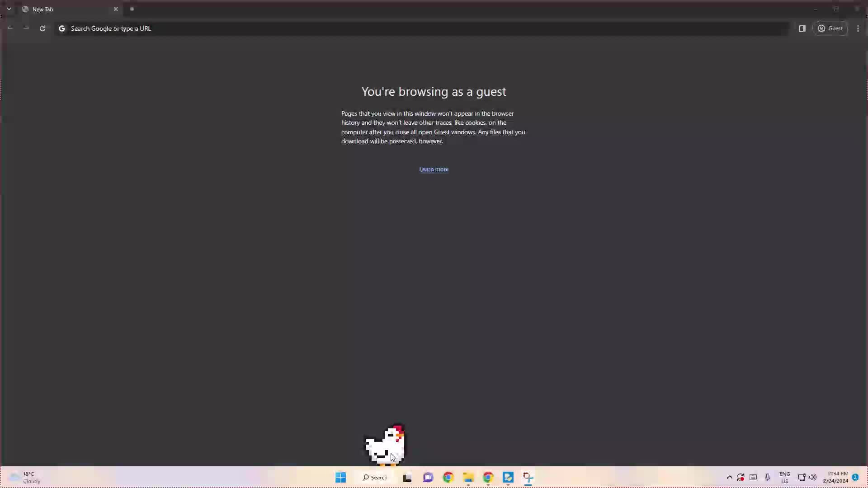The width and height of the screenshot is (868, 488).
Task: Click the taskbar Search box
Action: 375,477
